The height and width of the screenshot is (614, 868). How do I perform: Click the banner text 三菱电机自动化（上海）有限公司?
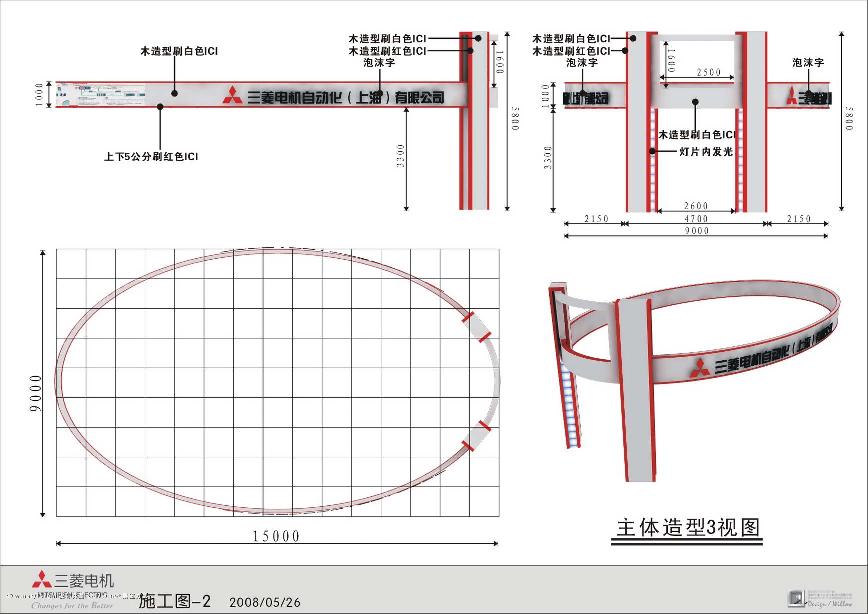pyautogui.click(x=346, y=97)
